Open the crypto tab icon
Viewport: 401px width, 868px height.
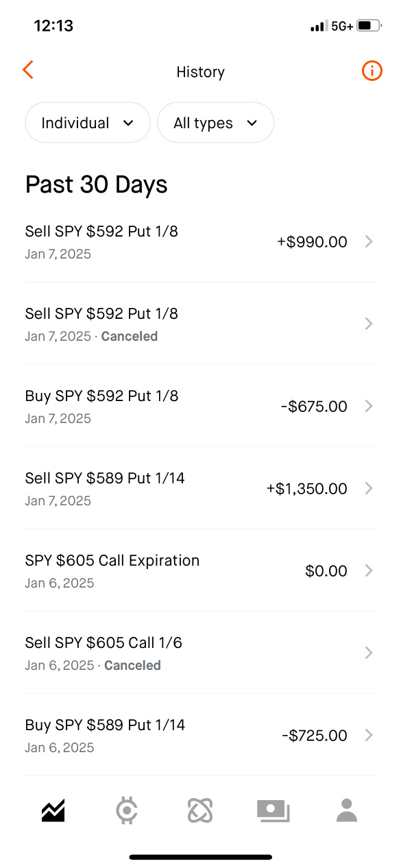(x=127, y=810)
